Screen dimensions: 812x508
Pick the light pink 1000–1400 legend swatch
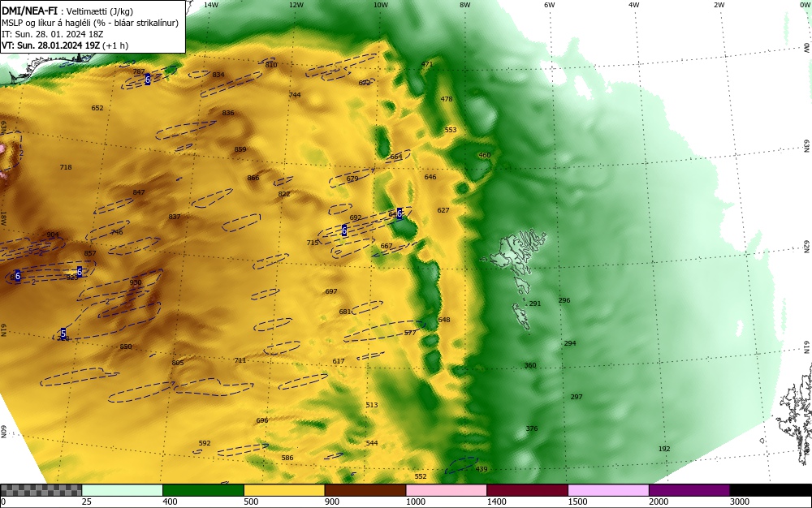447,490
